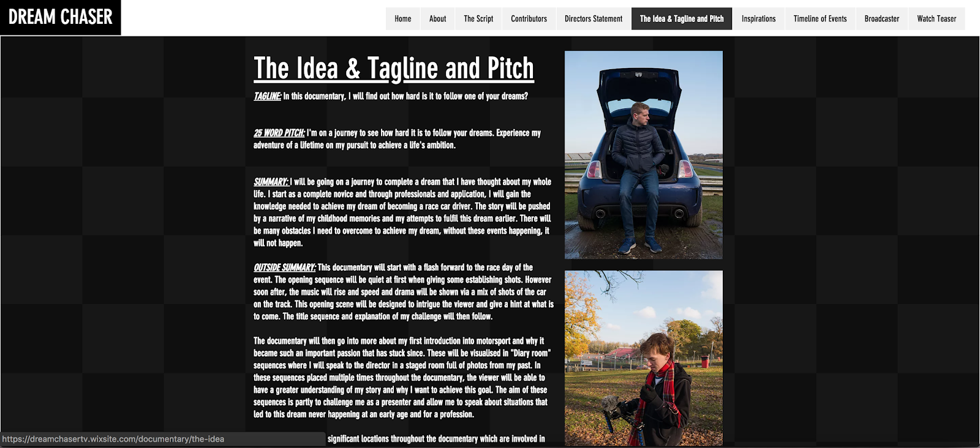Click the 25 WORD PITCH label
The image size is (980, 448).
279,133
